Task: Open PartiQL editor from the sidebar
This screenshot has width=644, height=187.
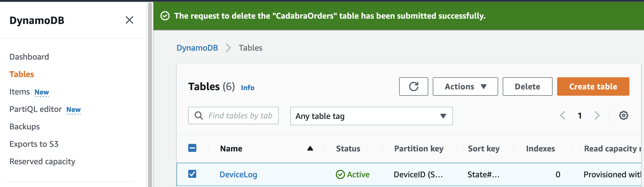Action: 36,109
